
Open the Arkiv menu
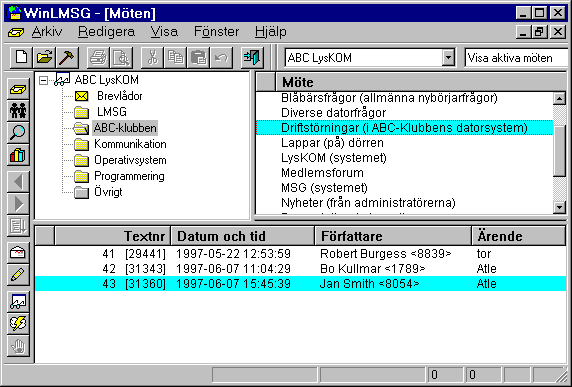(47, 32)
